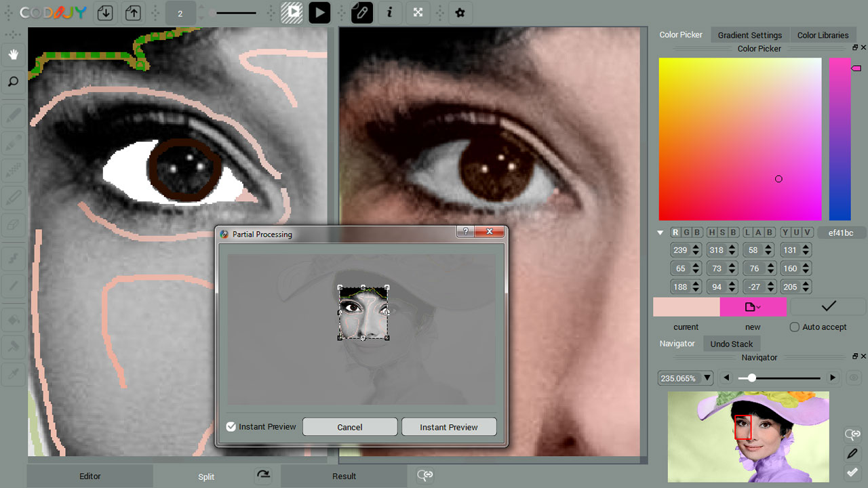Open the image with the Import icon
This screenshot has height=488, width=868.
[x=105, y=13]
